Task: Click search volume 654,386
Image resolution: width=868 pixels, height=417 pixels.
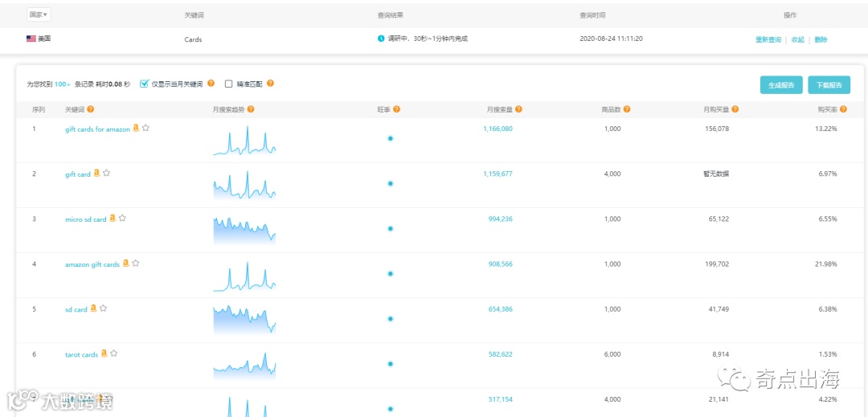Action: (x=501, y=309)
